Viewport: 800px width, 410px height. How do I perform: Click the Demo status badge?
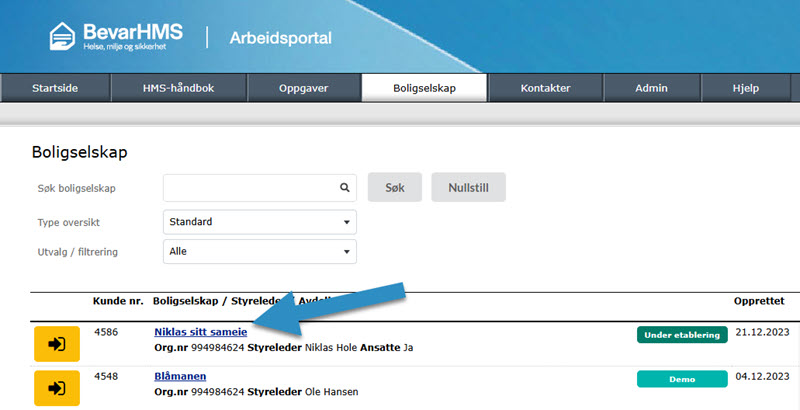coord(681,379)
